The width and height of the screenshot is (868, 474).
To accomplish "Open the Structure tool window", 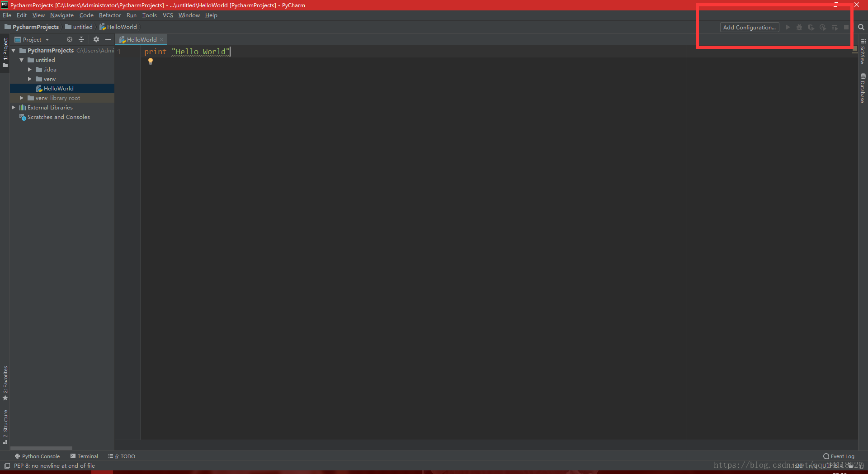I will click(x=5, y=427).
